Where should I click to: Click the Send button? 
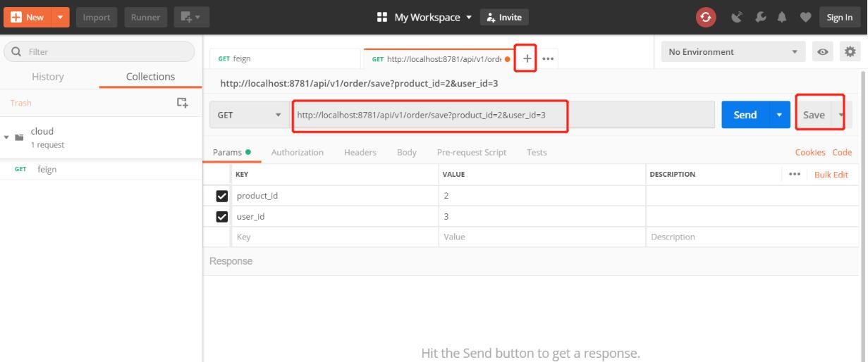click(745, 115)
